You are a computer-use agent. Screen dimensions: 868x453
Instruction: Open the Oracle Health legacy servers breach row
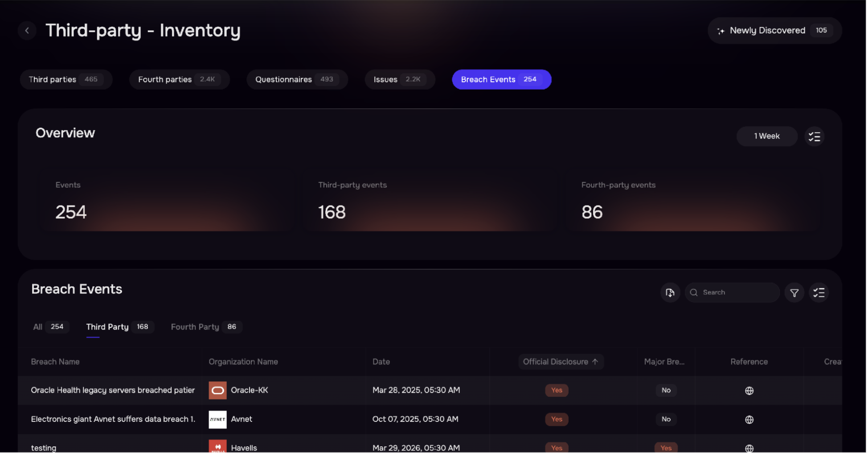click(430, 391)
